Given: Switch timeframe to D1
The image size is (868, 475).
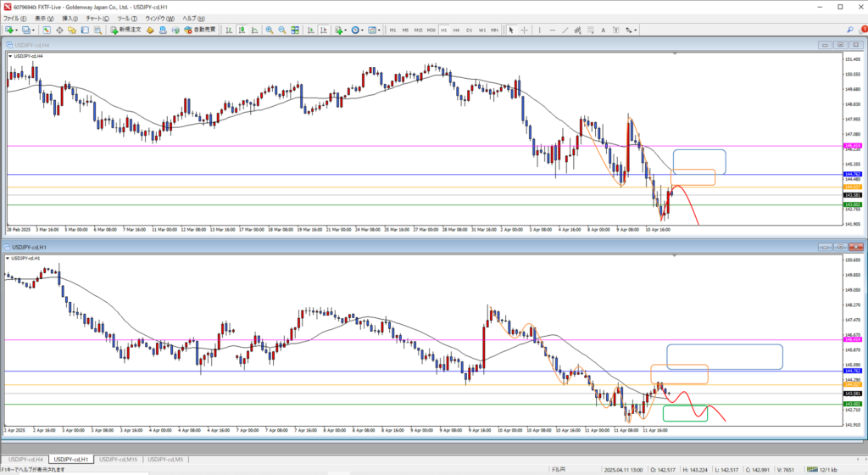Looking at the screenshot, I should (470, 30).
